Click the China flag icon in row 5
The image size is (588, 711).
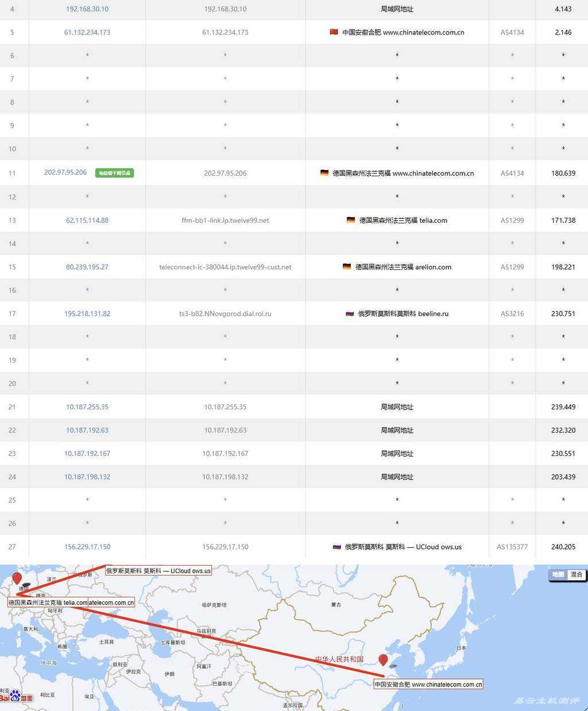[334, 32]
